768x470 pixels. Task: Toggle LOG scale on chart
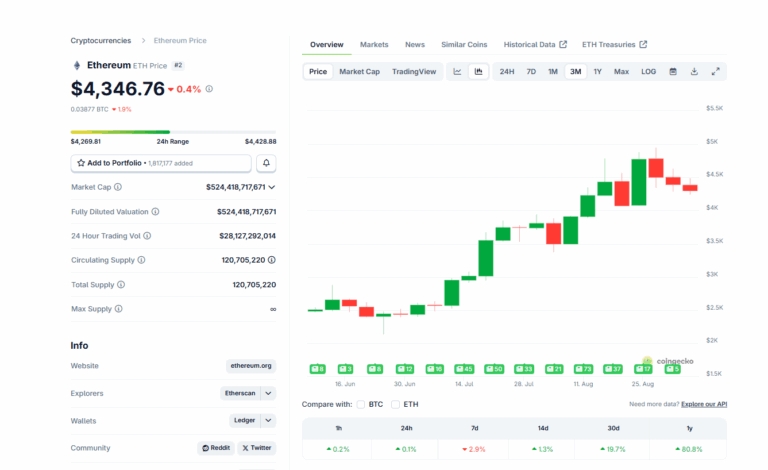point(648,72)
